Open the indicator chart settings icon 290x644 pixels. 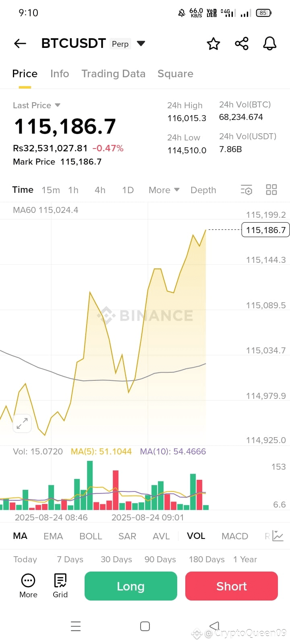[278, 536]
